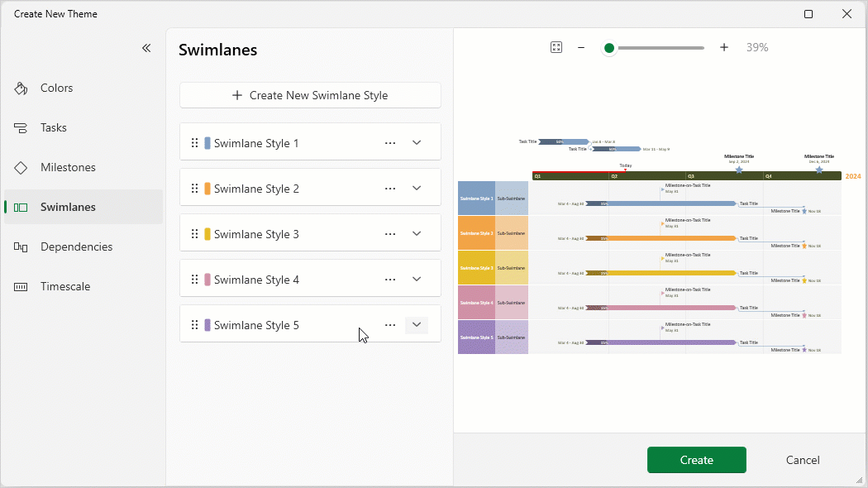Expand Swimlane Style 2 settings
This screenshot has height=488, width=868.
pos(417,189)
